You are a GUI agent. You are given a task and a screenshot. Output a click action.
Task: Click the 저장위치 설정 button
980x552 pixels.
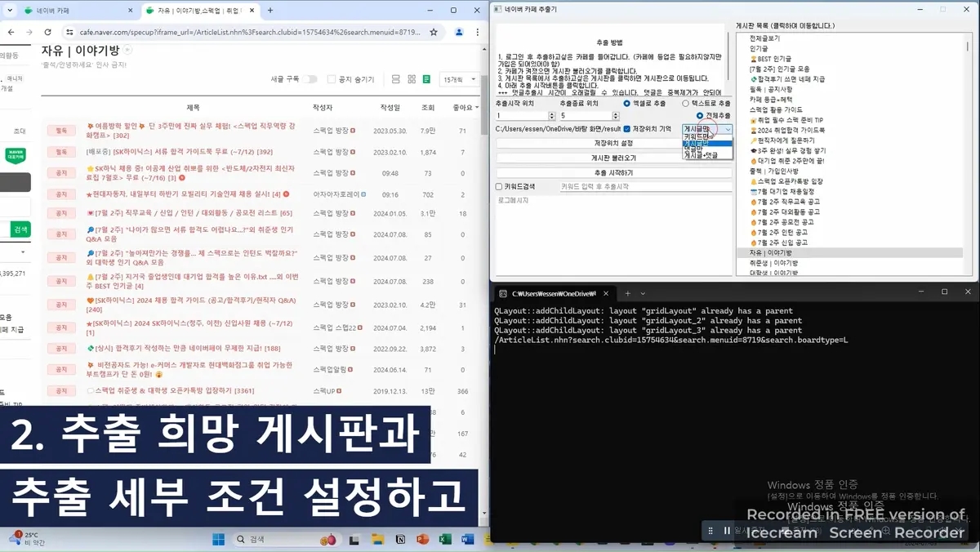point(613,143)
